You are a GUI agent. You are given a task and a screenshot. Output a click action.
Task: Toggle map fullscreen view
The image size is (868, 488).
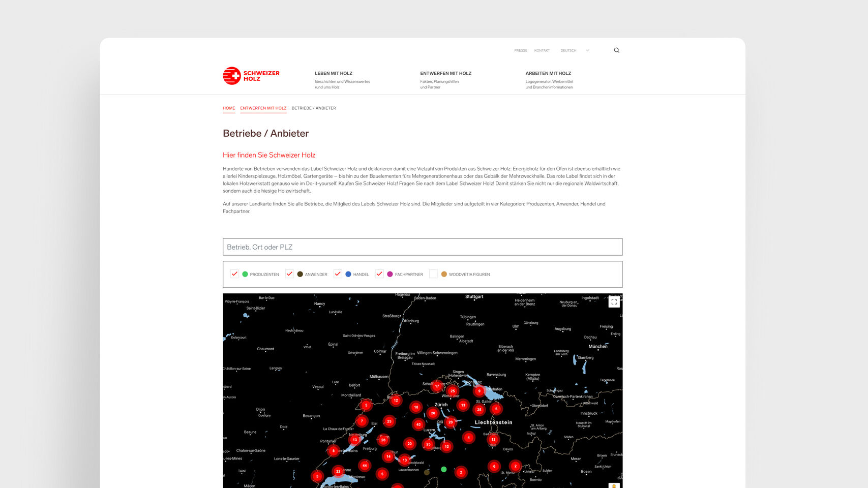(x=614, y=302)
